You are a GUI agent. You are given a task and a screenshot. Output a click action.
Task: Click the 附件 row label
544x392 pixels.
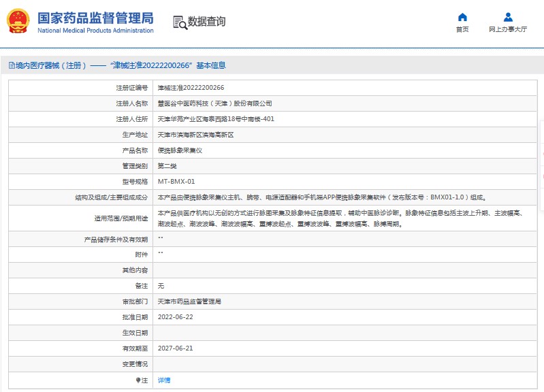141,255
